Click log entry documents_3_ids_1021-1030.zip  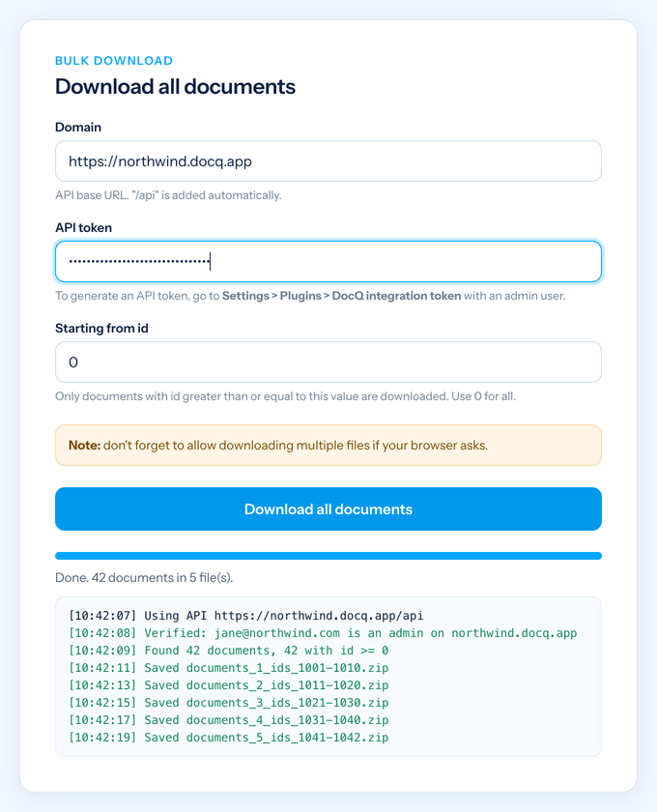click(228, 703)
